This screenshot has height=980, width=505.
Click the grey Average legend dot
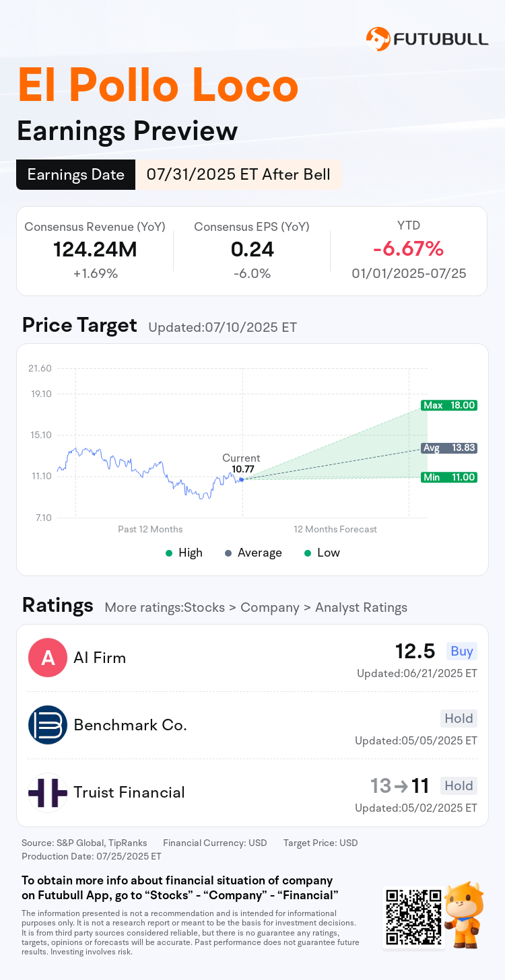click(x=228, y=553)
